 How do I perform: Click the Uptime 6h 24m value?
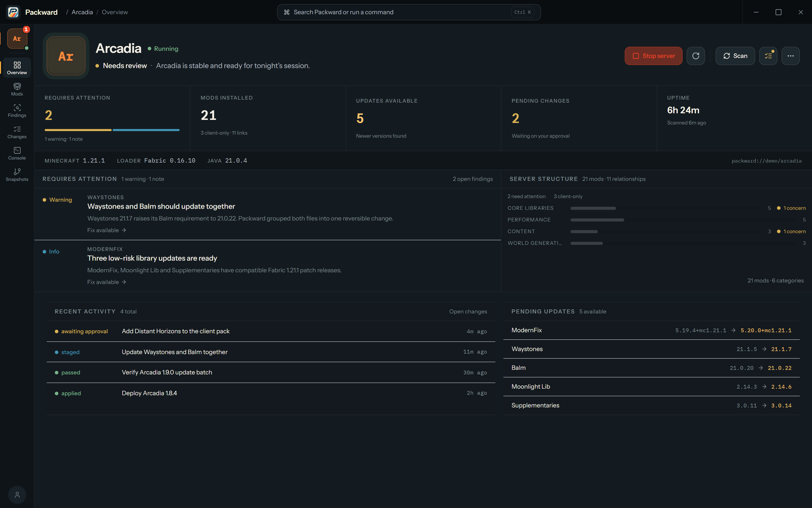coord(683,110)
